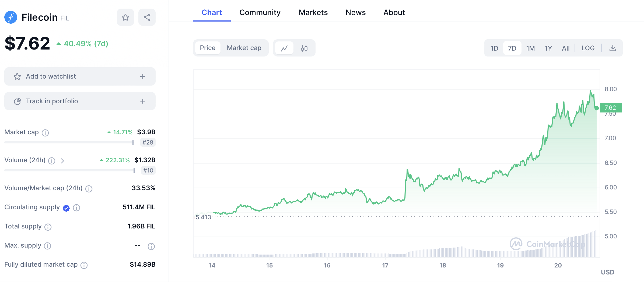Click the current price marker dot on chart
Image resolution: width=644 pixels, height=282 pixels.
(597, 108)
